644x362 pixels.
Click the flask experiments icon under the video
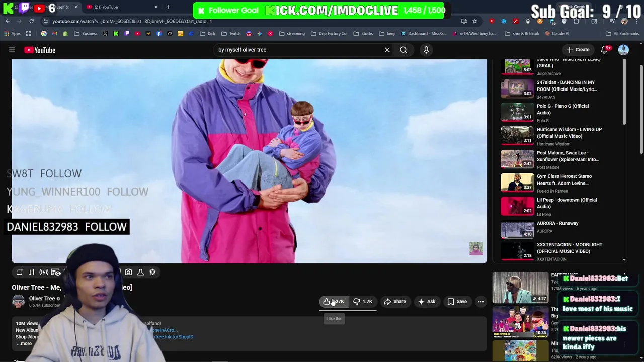click(x=140, y=272)
